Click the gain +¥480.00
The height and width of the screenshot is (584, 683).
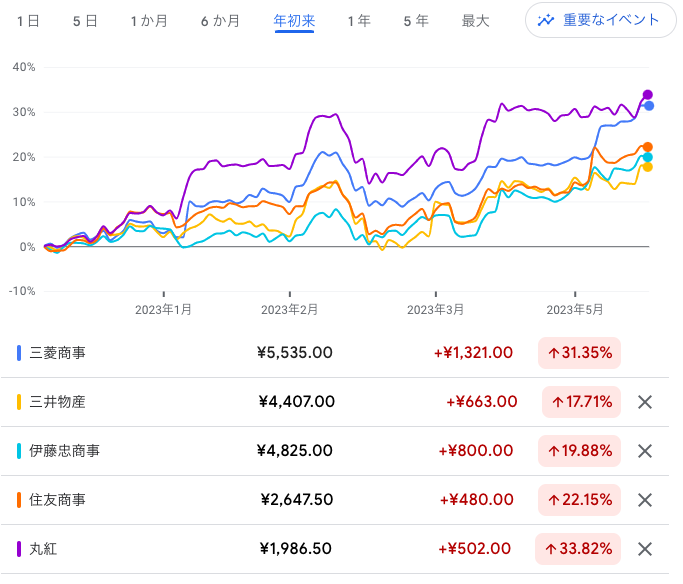(477, 500)
